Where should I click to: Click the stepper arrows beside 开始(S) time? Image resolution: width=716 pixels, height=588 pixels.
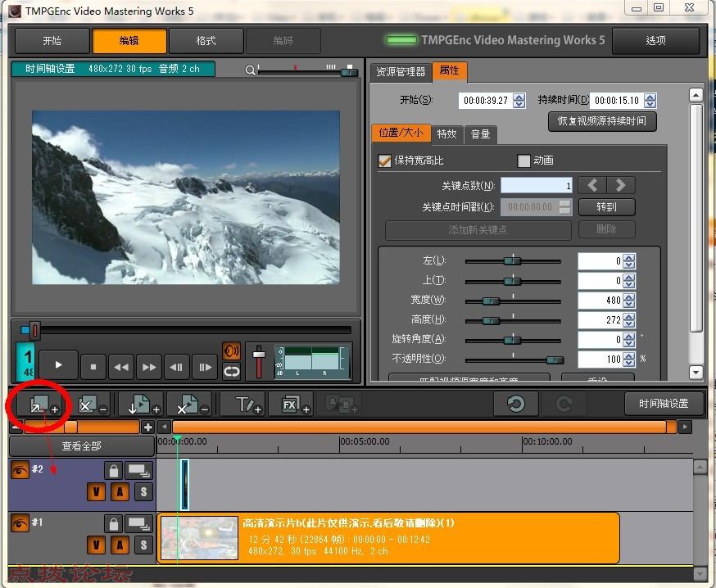tap(519, 101)
